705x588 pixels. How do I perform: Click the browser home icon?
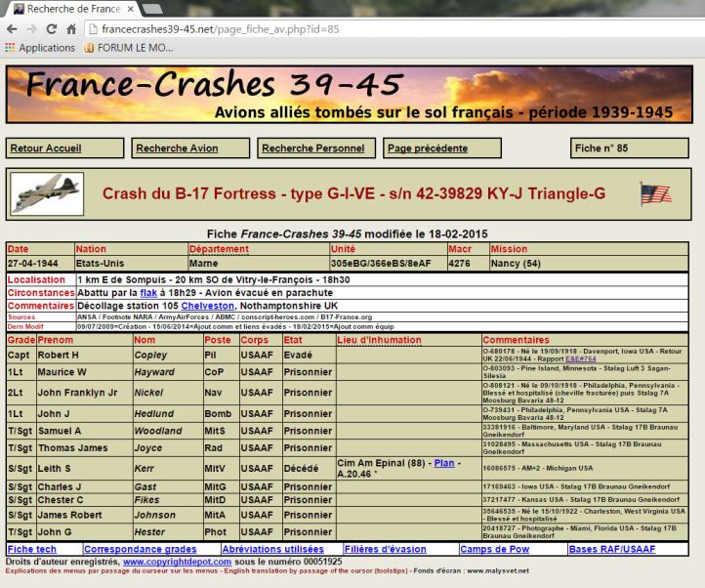[x=71, y=29]
